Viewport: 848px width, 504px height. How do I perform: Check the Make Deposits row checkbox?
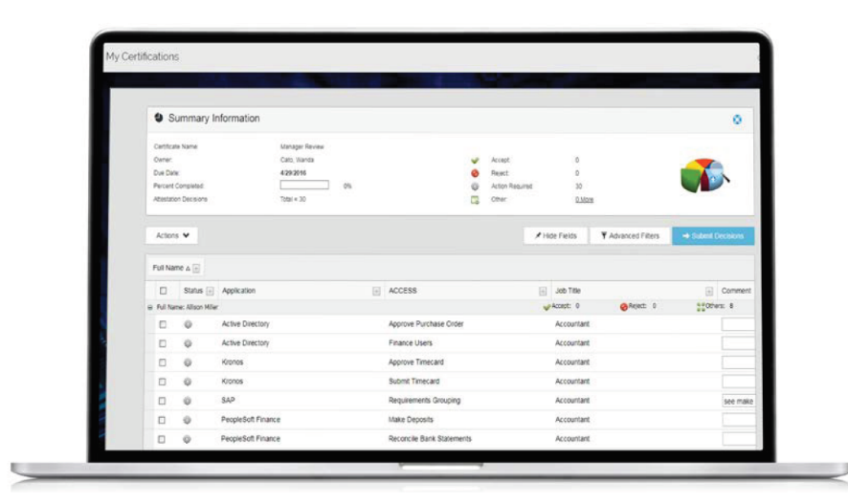162,420
